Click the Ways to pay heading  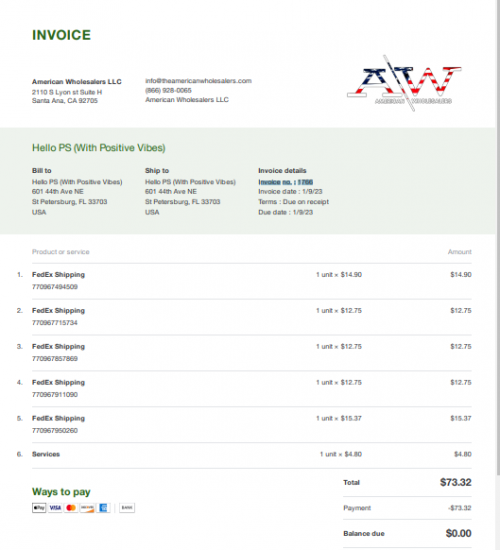click(61, 492)
